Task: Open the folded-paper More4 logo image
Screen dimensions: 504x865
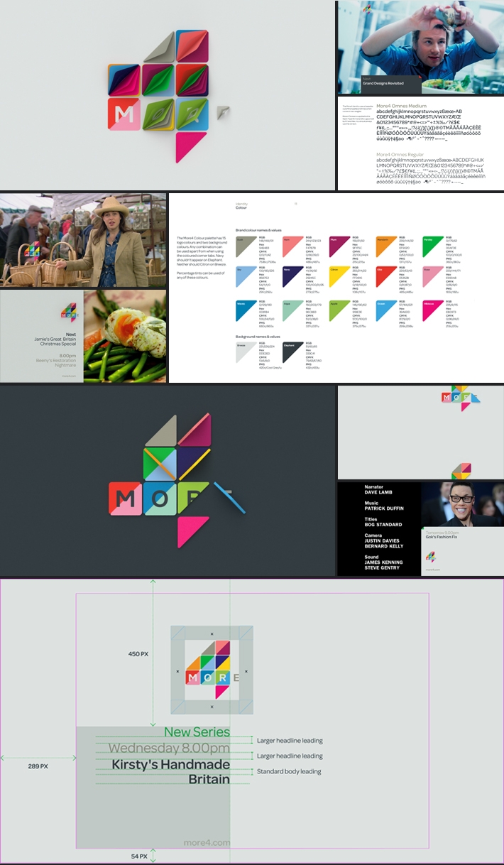Action: tap(167, 94)
